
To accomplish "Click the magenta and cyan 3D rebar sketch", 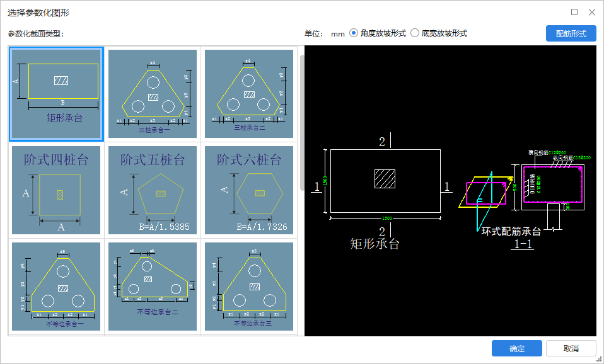I will tap(486, 201).
